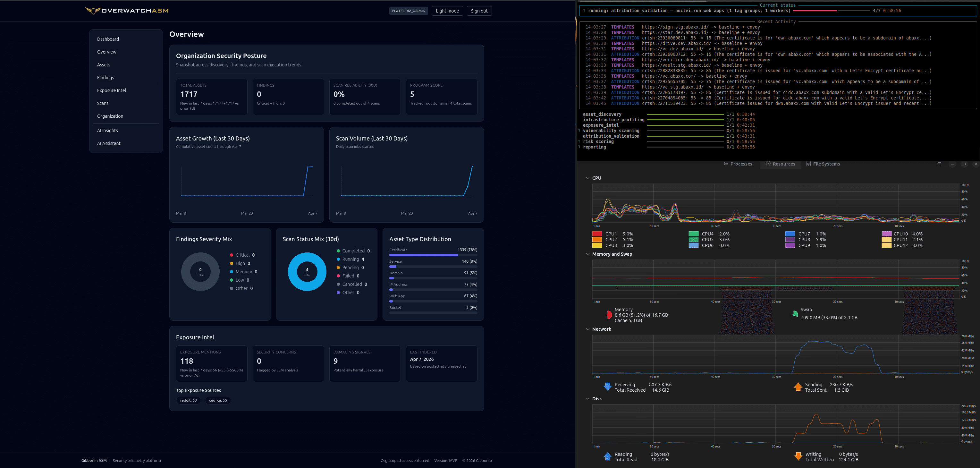Click the reddit: 63 exposure source chip
This screenshot has width=980, height=468.
click(x=188, y=400)
